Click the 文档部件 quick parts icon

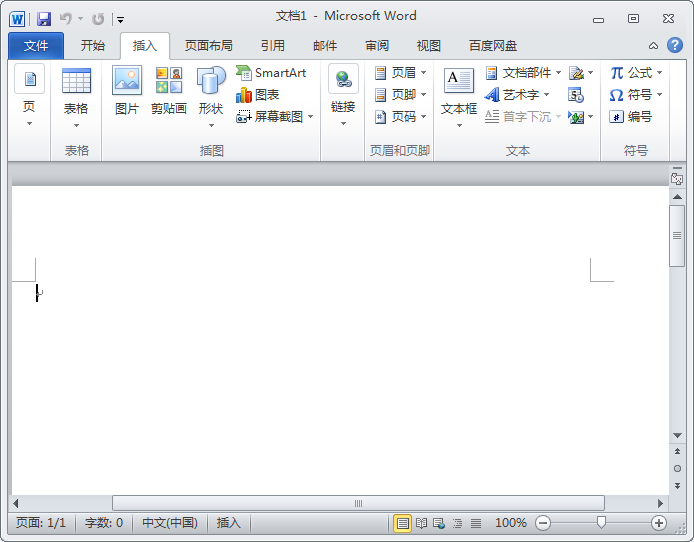(x=491, y=73)
